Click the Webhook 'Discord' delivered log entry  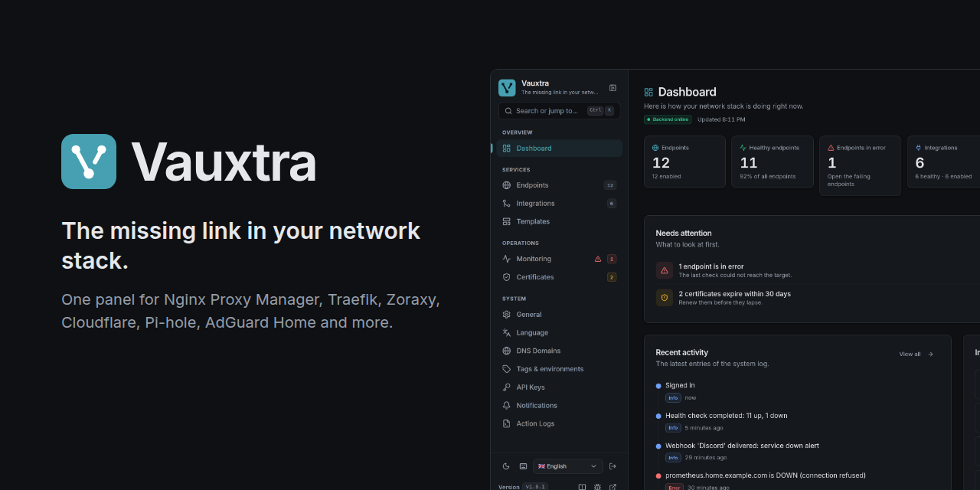(x=742, y=446)
